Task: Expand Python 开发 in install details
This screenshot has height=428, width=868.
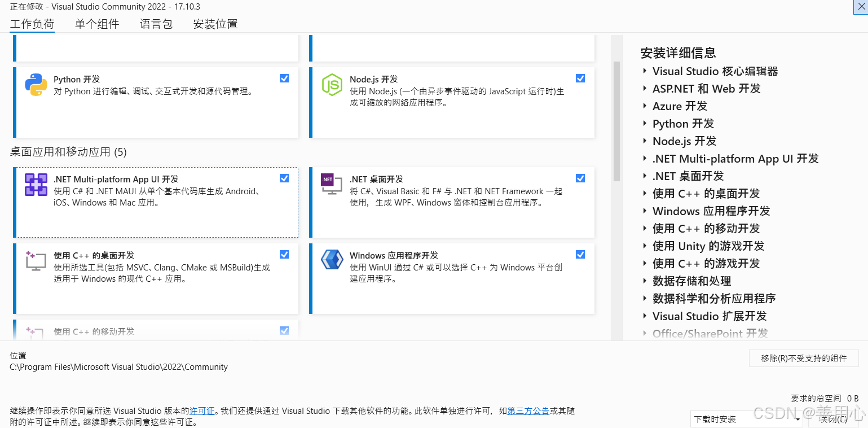Action: (645, 124)
